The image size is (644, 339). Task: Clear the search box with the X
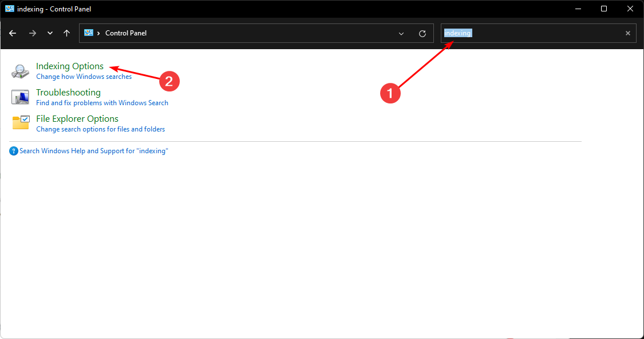[x=627, y=33]
